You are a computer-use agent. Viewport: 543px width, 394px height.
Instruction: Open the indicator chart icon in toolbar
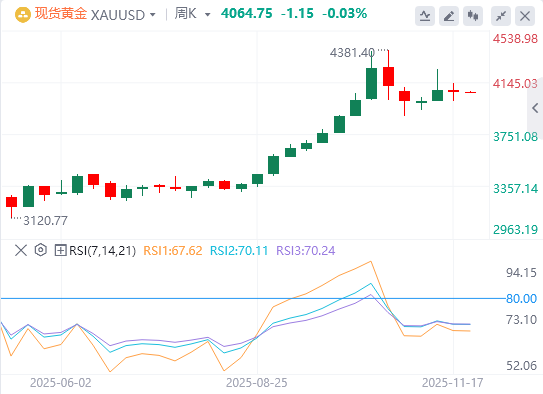pos(425,16)
